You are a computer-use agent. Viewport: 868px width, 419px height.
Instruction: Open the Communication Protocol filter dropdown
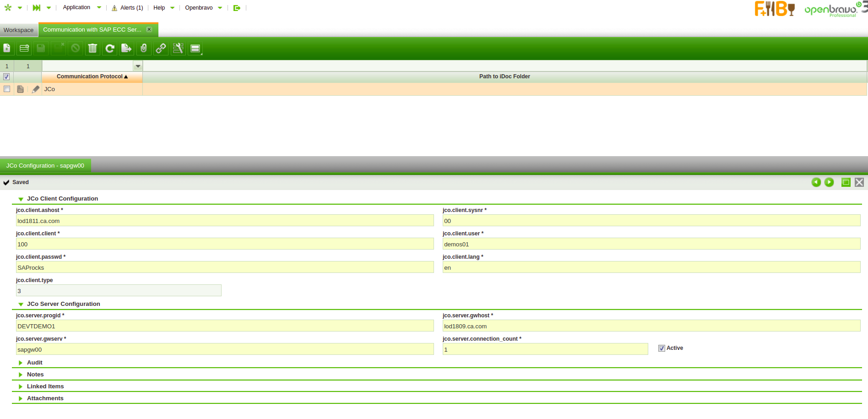[x=138, y=66]
